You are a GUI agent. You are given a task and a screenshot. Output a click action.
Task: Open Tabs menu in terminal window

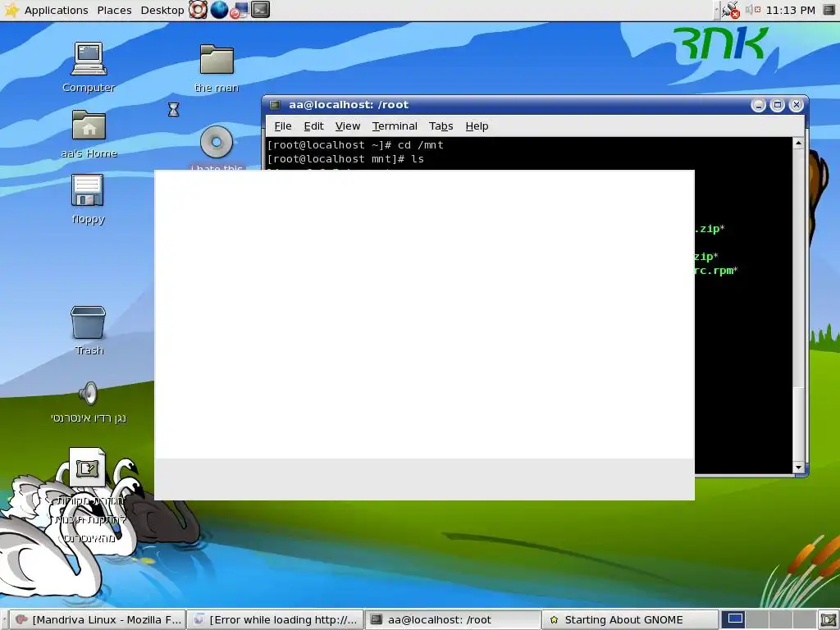coord(441,126)
